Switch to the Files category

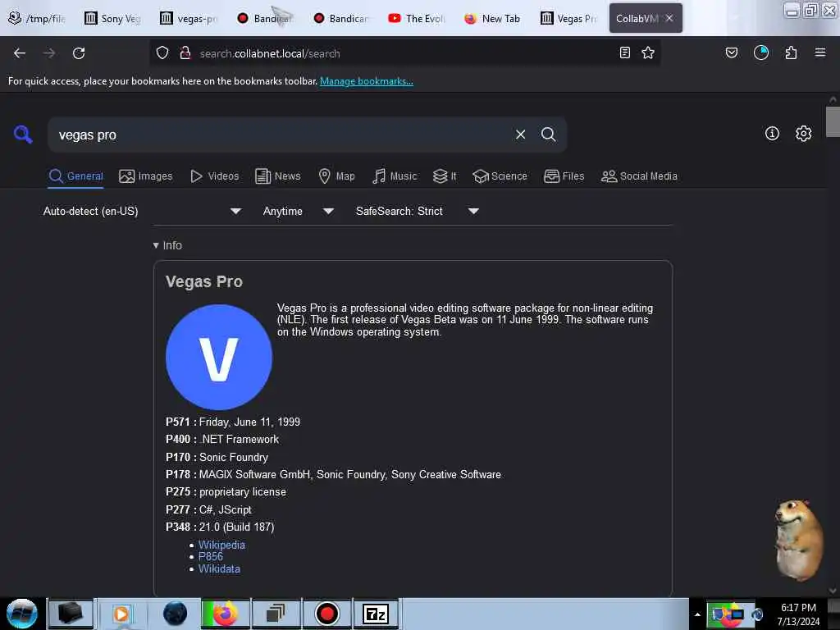564,176
